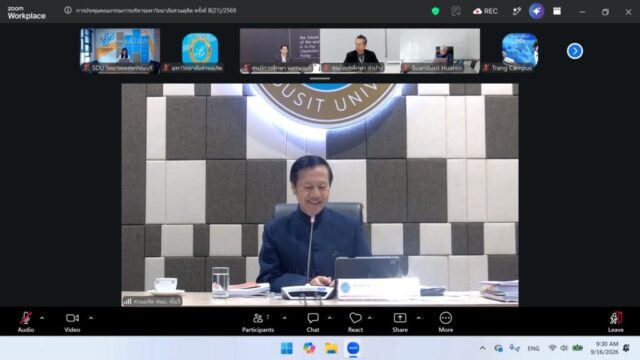Viewport: 640px width, 360px height.
Task: Open the volume speaker tray icon
Action: point(564,348)
